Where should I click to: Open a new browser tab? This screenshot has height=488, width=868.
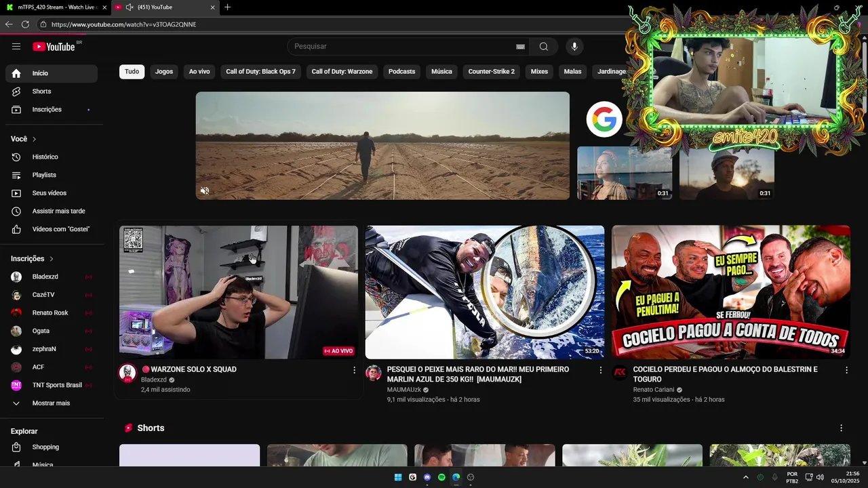pos(227,7)
